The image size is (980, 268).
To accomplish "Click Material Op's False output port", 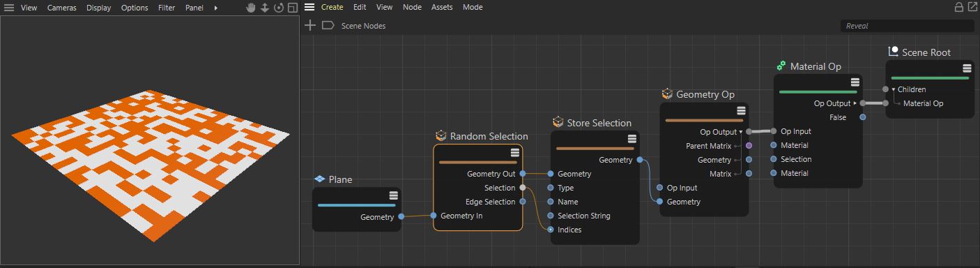I will click(863, 117).
